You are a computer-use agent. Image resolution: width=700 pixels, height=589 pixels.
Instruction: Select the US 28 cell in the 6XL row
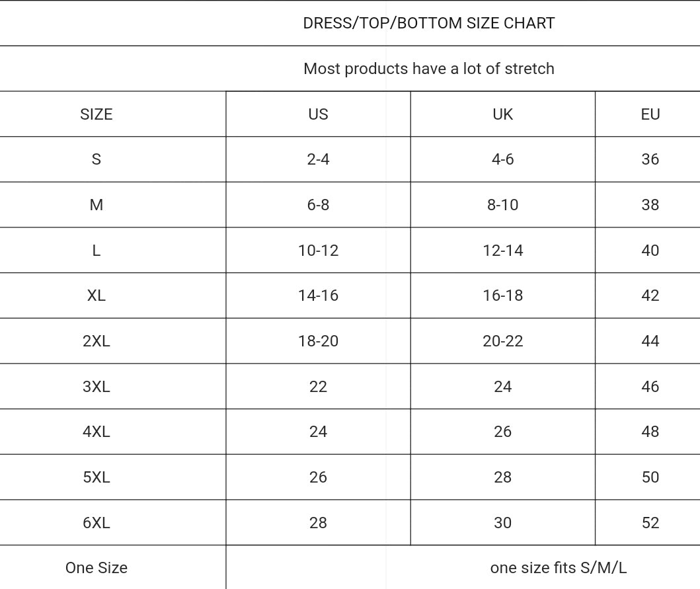(318, 523)
